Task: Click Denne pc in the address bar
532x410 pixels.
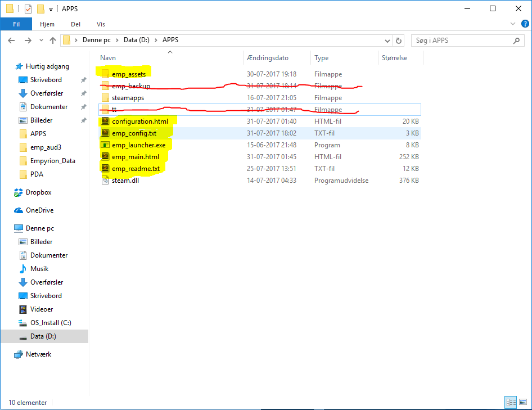Action: 96,40
